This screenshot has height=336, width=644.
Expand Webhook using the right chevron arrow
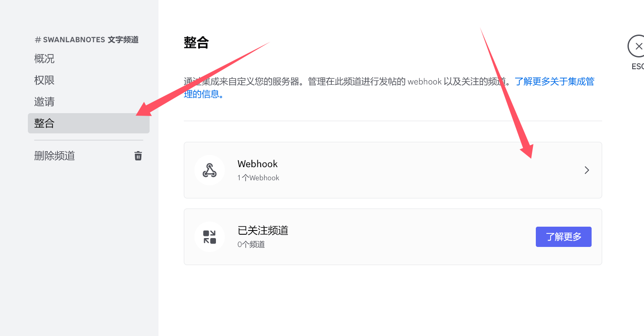[x=587, y=170]
